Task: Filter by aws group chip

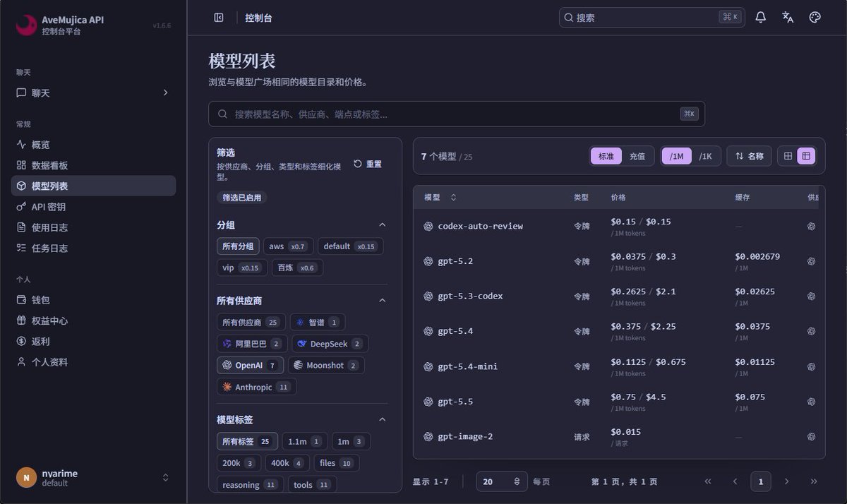Action: tap(287, 246)
